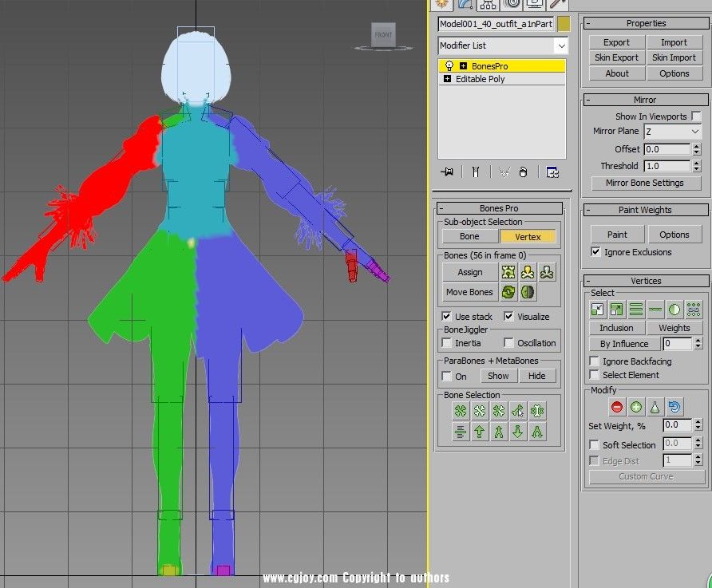Viewport: 712px width, 588px height.
Task: Click the Remove Modifier trash can icon
Action: pos(523,172)
